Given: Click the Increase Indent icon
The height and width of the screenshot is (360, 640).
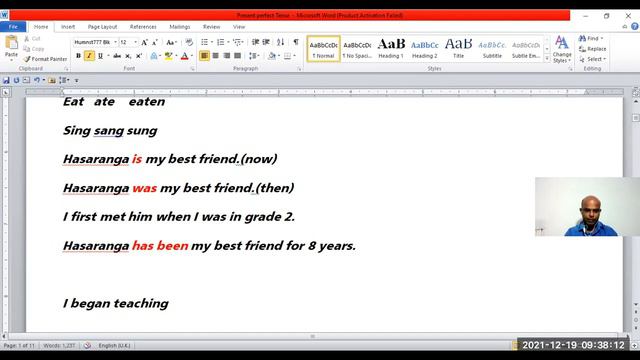Looking at the screenshot, I should 266,42.
